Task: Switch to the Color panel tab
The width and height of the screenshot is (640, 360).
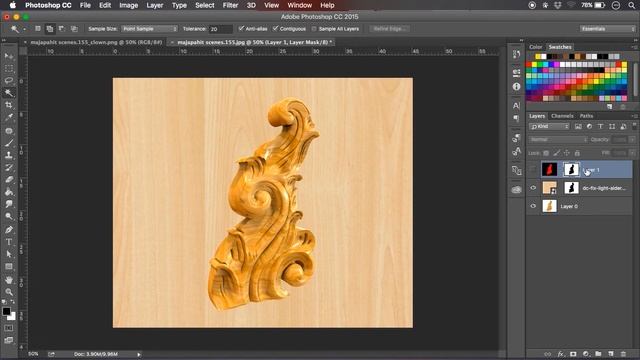Action: click(x=536, y=47)
